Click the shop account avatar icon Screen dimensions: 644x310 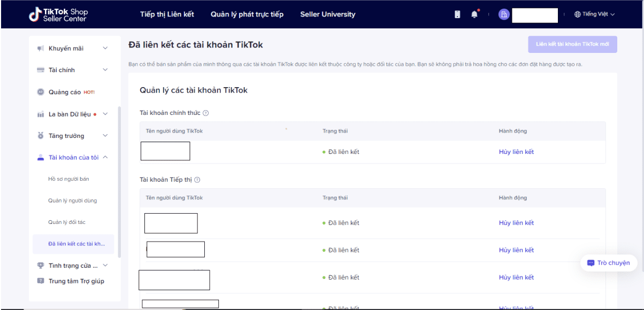click(503, 14)
